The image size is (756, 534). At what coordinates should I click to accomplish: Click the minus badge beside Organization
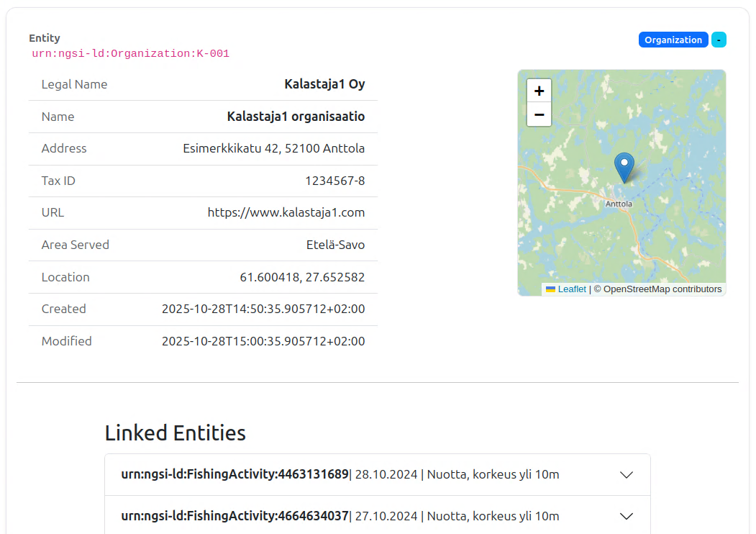(x=719, y=40)
